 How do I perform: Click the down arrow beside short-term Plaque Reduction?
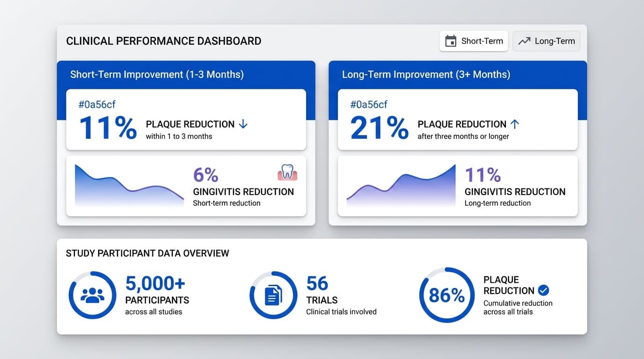pyautogui.click(x=243, y=124)
